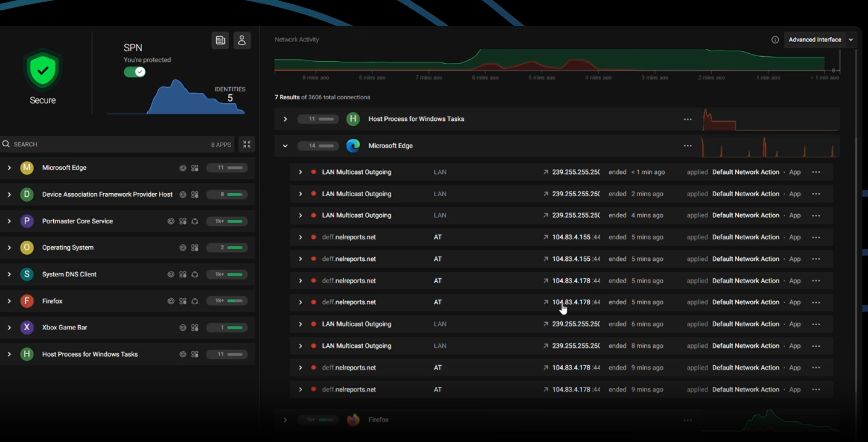Screen dimensions: 868x442
Task: Click Device Association row grid icon
Action: point(195,195)
